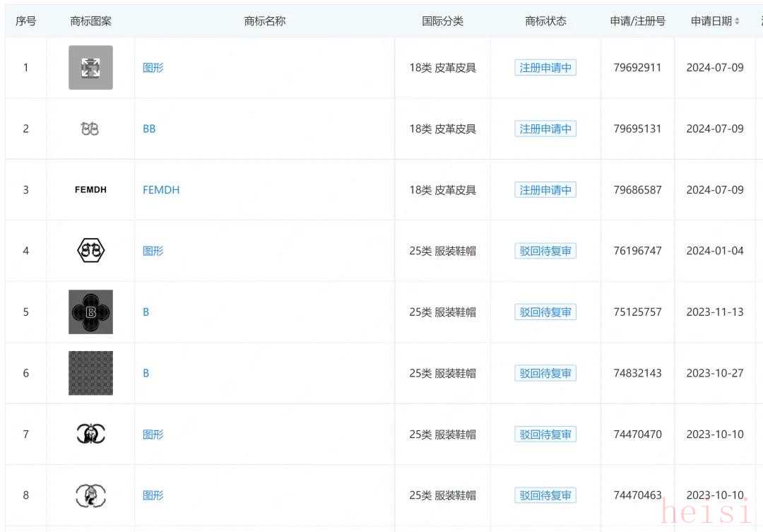Click application number 74832143

click(637, 373)
